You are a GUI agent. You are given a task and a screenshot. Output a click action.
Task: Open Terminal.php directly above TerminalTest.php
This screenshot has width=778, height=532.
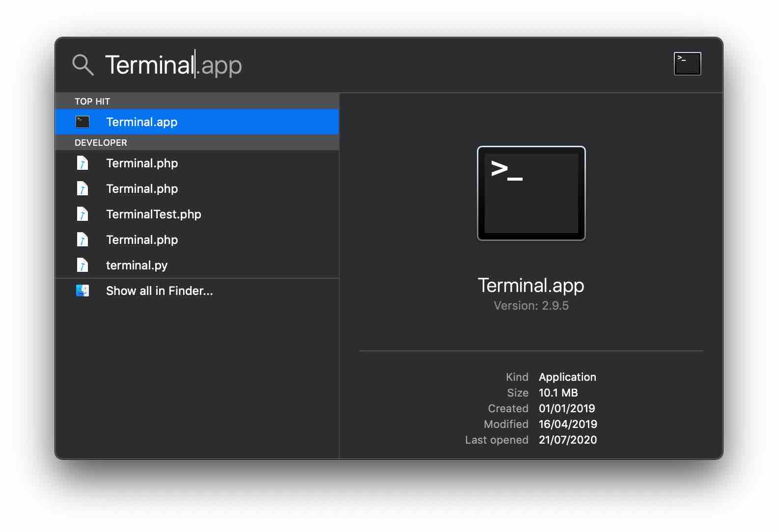coord(197,188)
